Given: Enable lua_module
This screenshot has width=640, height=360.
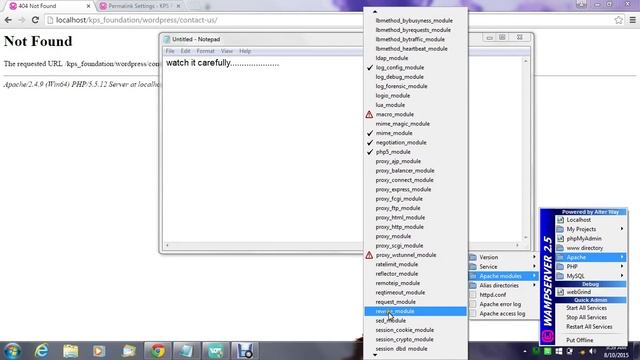Looking at the screenshot, I should click(x=415, y=105).
